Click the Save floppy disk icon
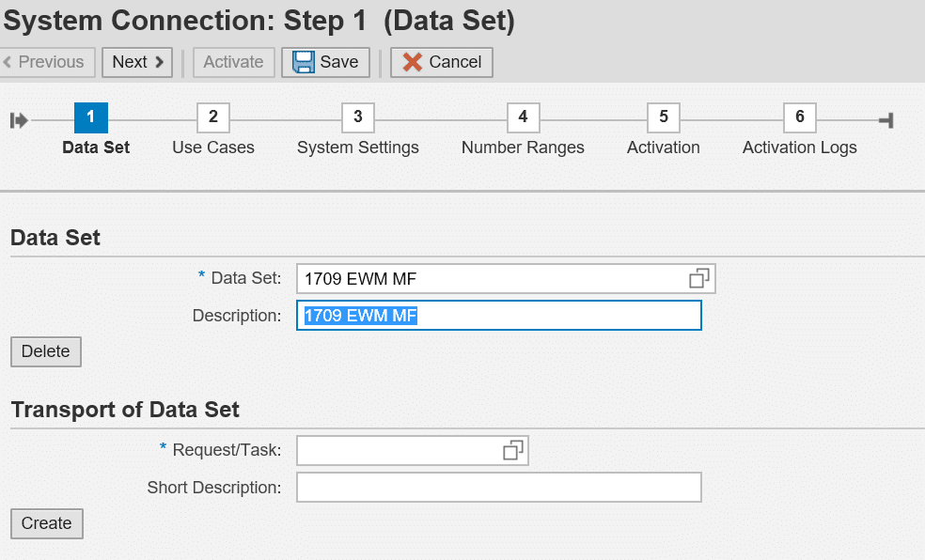Screen dimensions: 925x560 point(303,62)
